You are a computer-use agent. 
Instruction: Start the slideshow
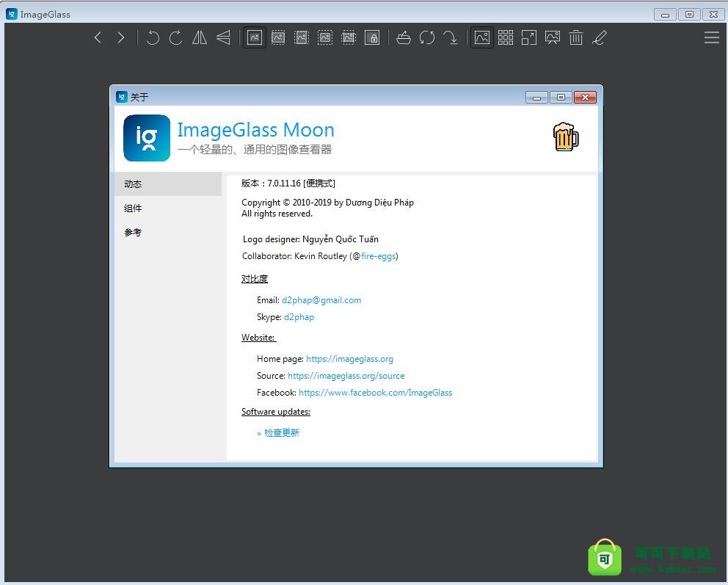553,37
